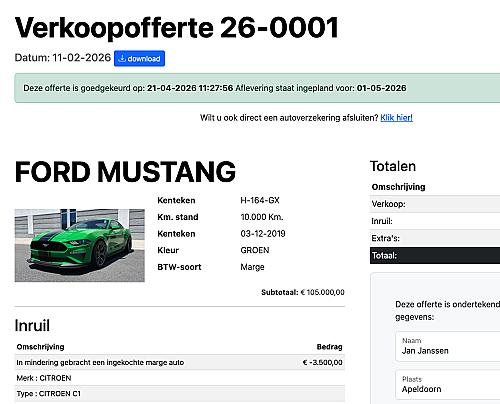Click mileage value '10.000 Km.'
The width and height of the screenshot is (500, 404).
coord(262,217)
